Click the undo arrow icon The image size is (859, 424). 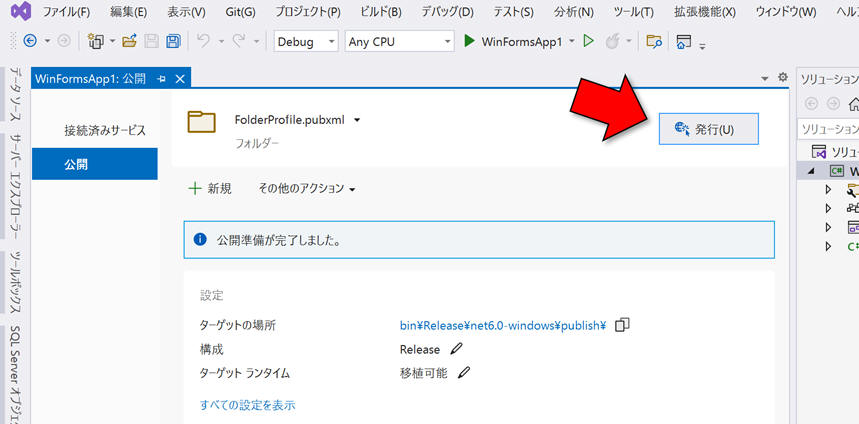pyautogui.click(x=203, y=42)
